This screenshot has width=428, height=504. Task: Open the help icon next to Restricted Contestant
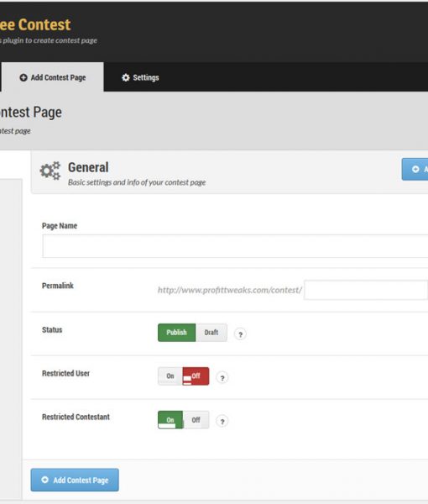(x=222, y=421)
